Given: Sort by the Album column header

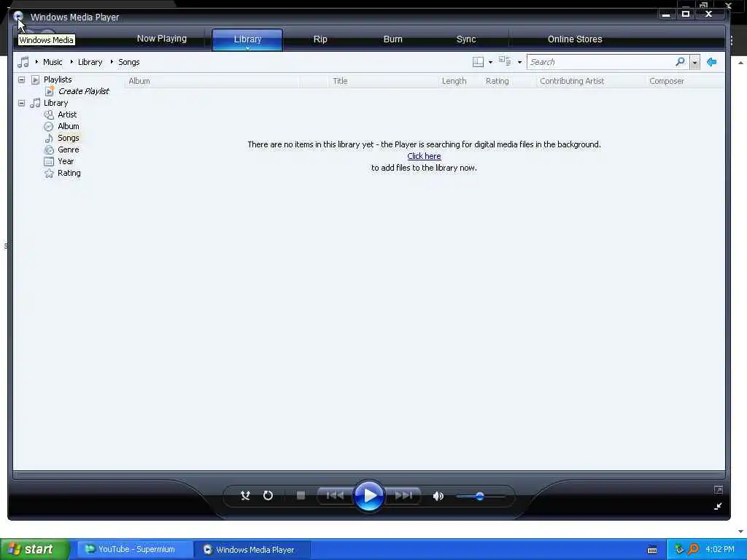Looking at the screenshot, I should [212, 81].
